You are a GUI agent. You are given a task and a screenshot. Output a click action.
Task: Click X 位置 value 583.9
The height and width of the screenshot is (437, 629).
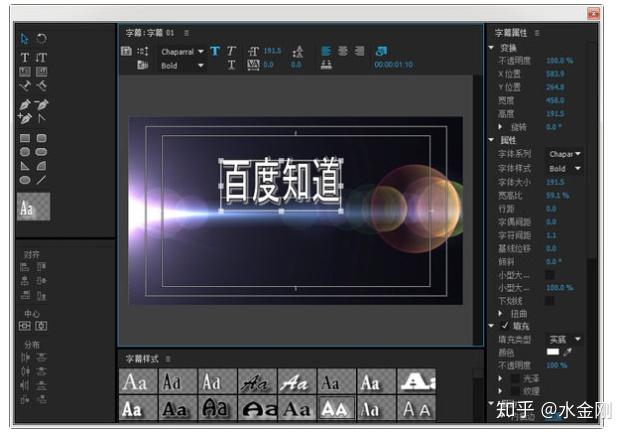coord(555,74)
